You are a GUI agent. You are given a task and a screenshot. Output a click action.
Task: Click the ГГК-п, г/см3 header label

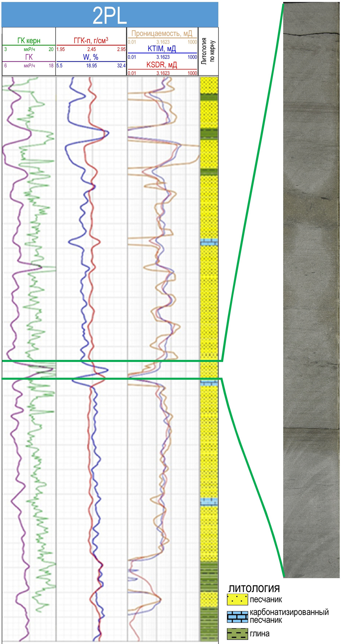pos(91,40)
